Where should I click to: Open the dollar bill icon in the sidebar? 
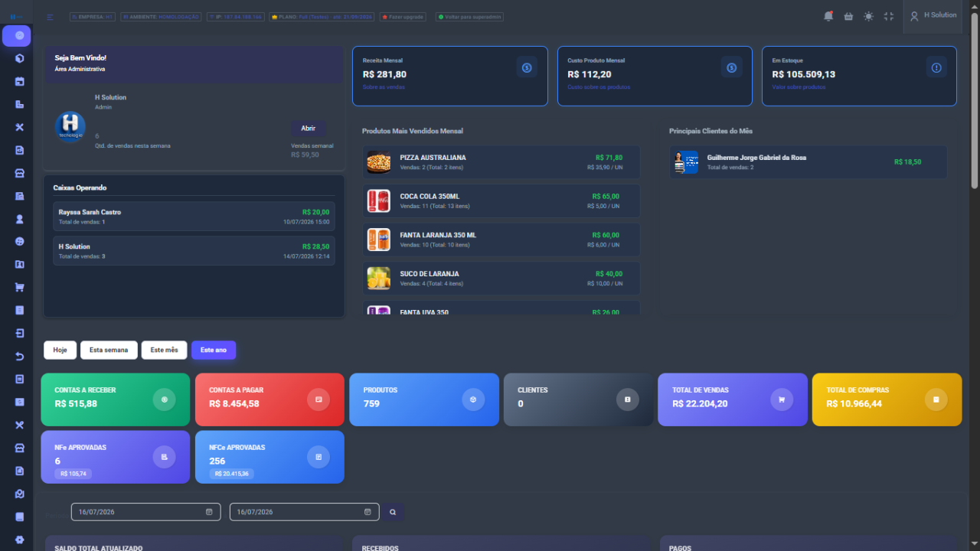(x=19, y=402)
